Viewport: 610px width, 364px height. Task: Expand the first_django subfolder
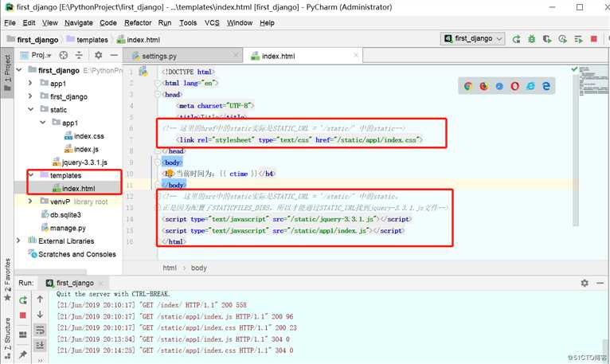click(x=30, y=96)
